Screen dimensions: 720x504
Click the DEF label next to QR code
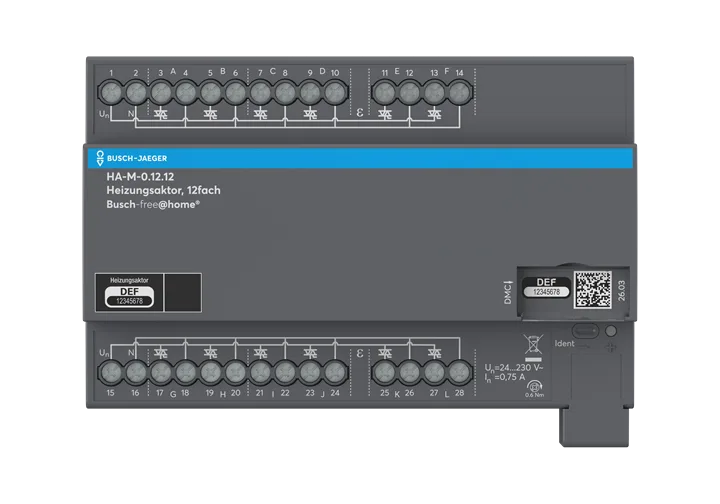546,287
